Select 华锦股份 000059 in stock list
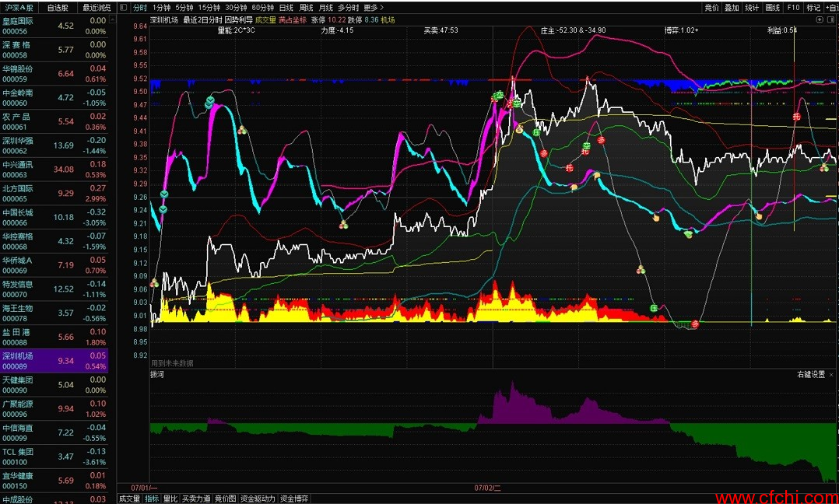Image resolution: width=839 pixels, height=504 pixels. point(54,74)
